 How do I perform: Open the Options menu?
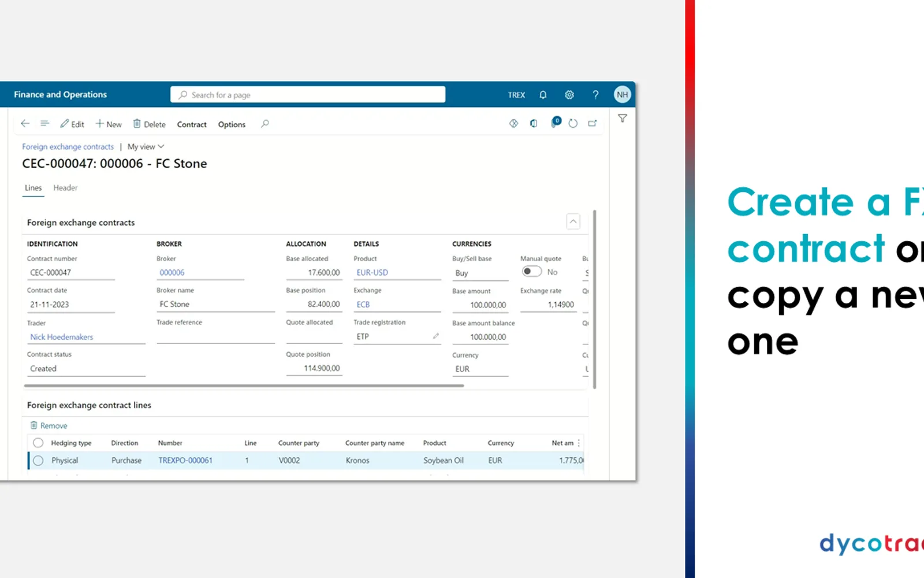pos(232,124)
